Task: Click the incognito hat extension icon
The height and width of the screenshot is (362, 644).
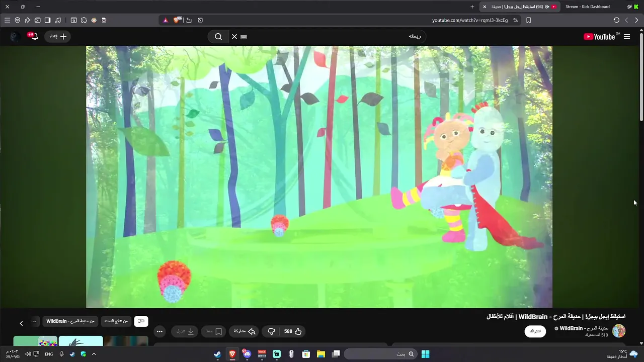Action: (104, 20)
